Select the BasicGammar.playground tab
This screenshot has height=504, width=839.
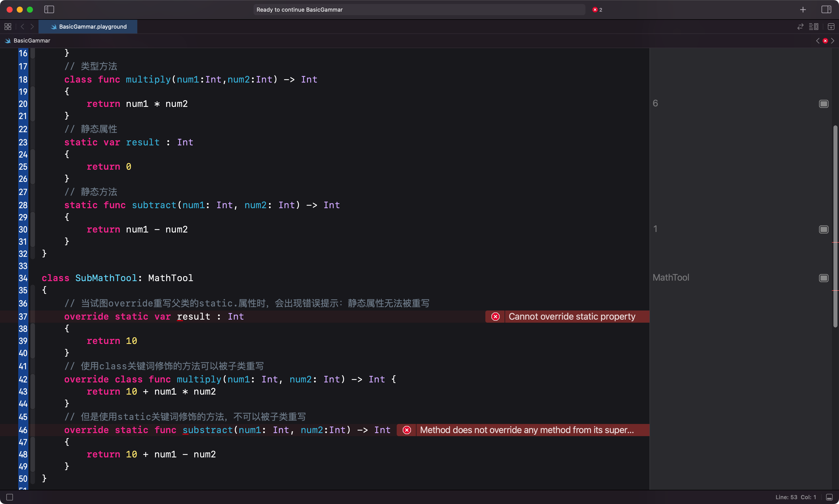click(x=88, y=27)
